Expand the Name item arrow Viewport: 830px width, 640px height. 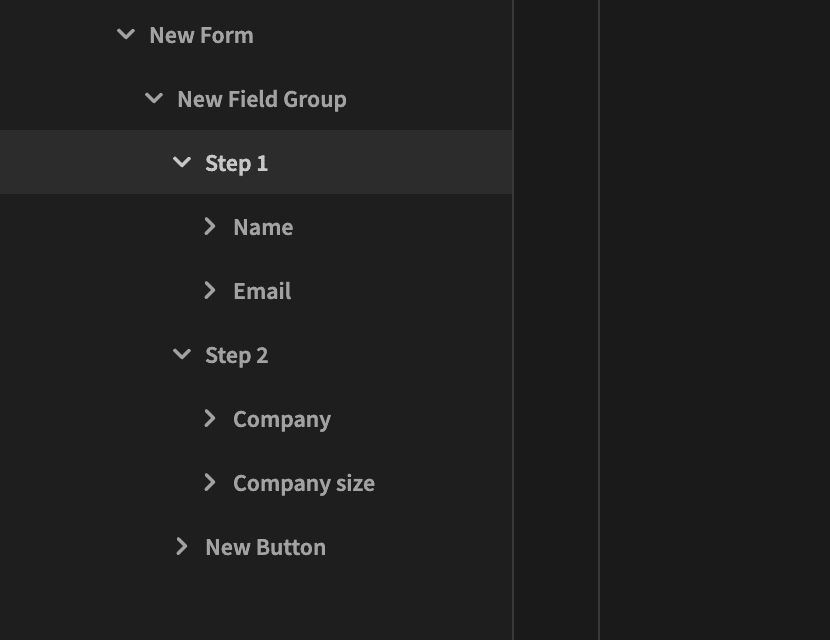[210, 227]
